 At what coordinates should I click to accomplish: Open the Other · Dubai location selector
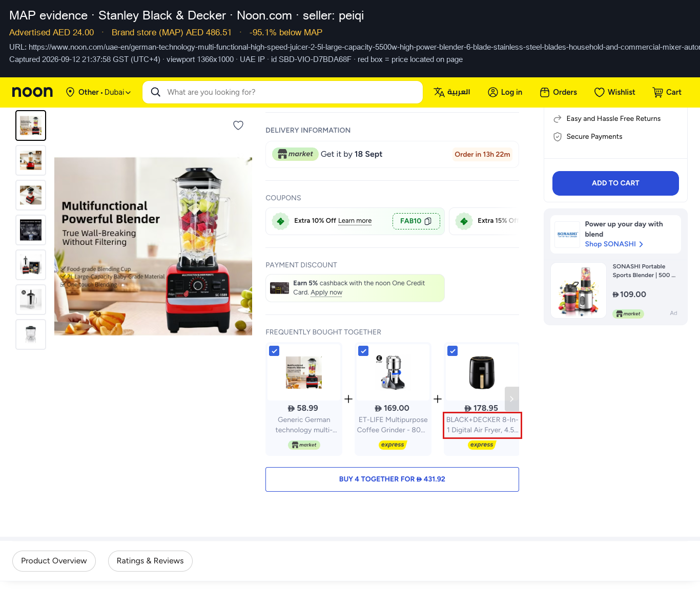[98, 92]
